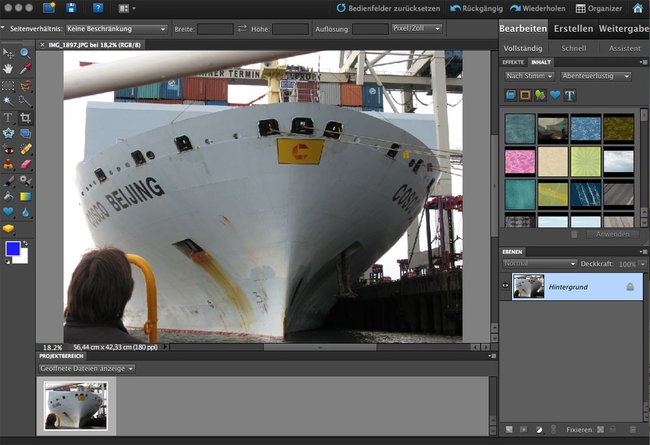
Task: Open the Abenteuerlustig dropdown
Action: coord(596,76)
